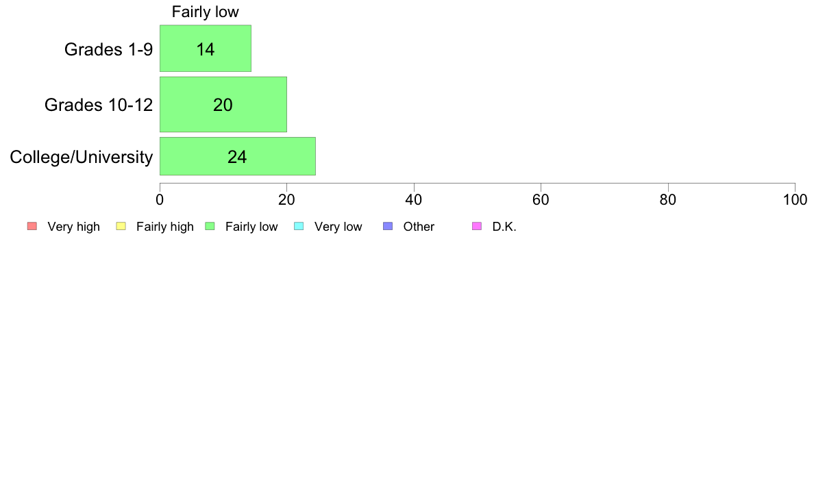This screenshot has width=814, height=504.
Task: Select the Grades 1-9 bar showing 14
Action: tap(206, 48)
